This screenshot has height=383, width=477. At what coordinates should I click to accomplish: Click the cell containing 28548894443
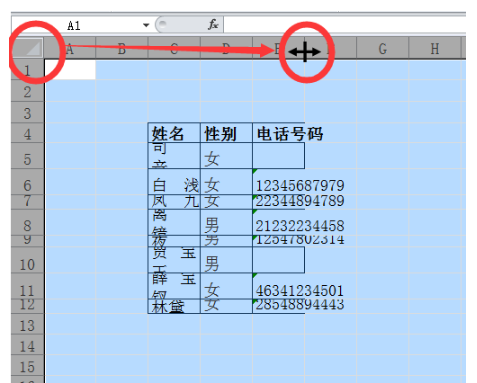pos(279,306)
